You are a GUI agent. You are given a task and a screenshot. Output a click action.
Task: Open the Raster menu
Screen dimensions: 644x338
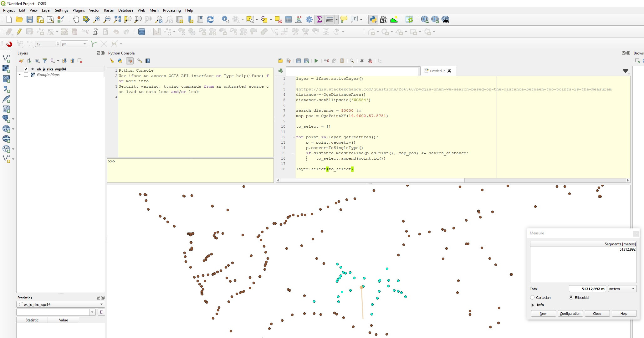(109, 10)
